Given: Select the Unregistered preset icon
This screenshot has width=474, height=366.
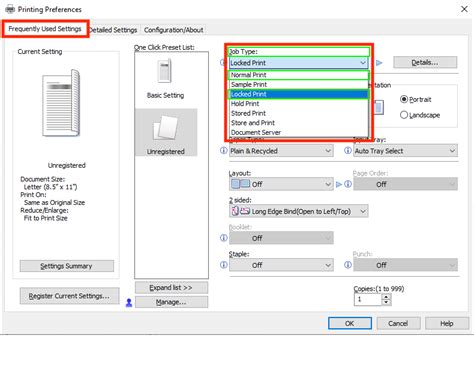Looking at the screenshot, I should [166, 127].
